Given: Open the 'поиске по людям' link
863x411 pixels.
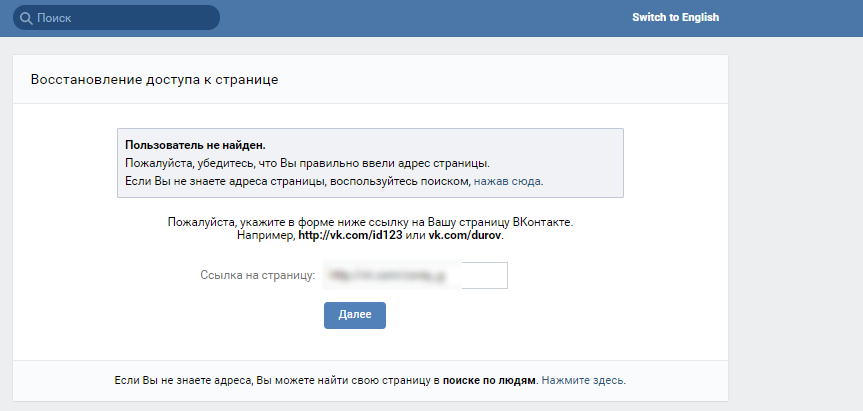Looking at the screenshot, I should 490,381.
